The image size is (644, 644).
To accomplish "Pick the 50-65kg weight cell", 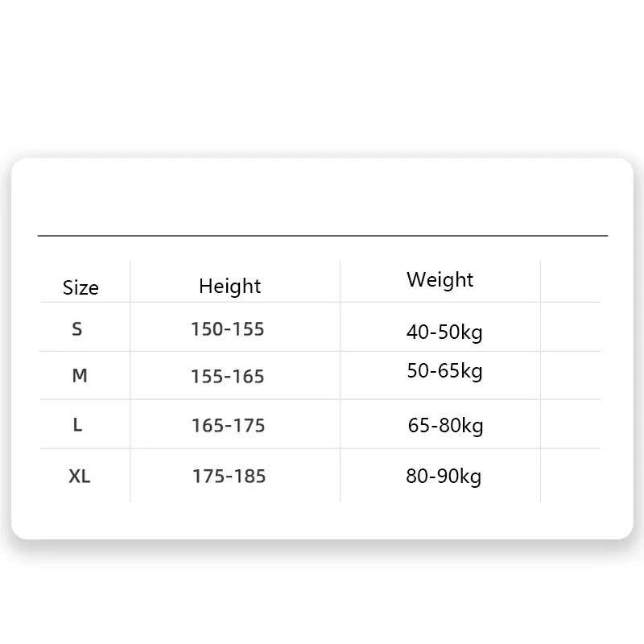I will click(x=444, y=371).
